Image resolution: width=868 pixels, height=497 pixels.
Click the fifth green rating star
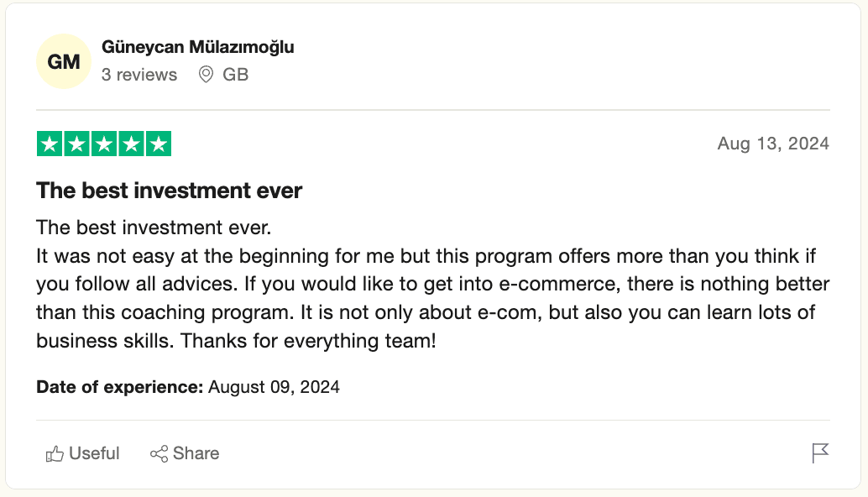pos(158,144)
